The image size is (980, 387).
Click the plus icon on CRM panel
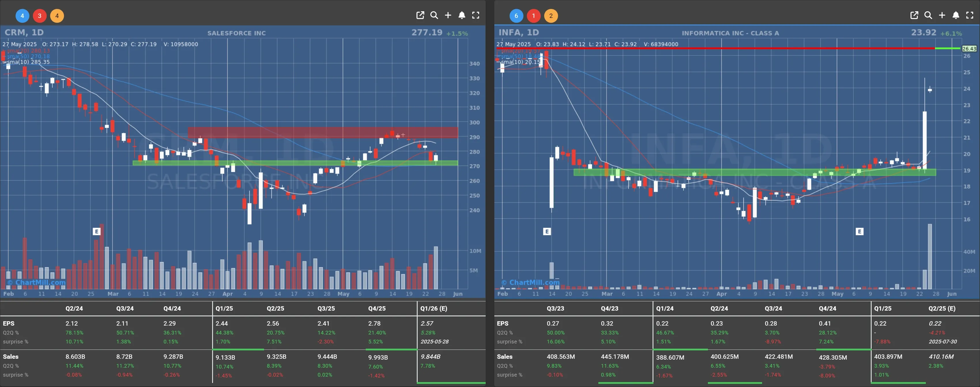(448, 15)
